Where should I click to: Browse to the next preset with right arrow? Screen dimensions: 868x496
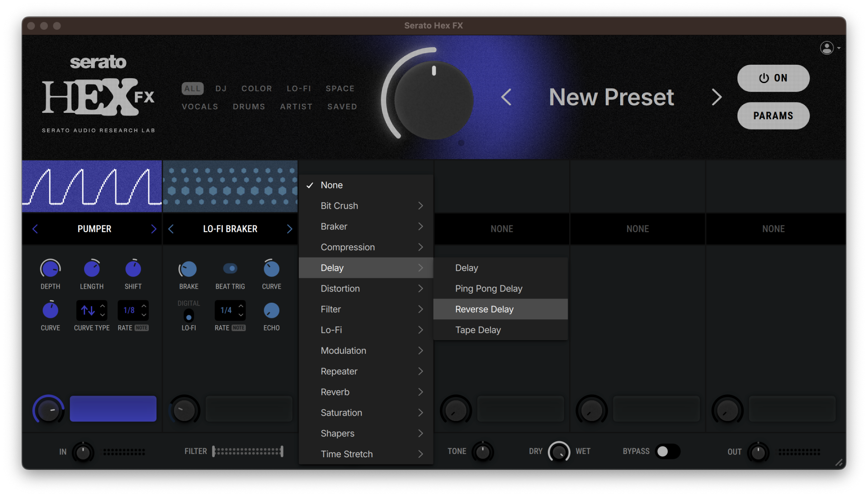click(716, 97)
